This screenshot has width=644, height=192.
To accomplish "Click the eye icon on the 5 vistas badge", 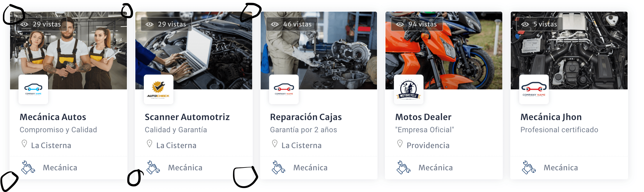I will [x=525, y=24].
